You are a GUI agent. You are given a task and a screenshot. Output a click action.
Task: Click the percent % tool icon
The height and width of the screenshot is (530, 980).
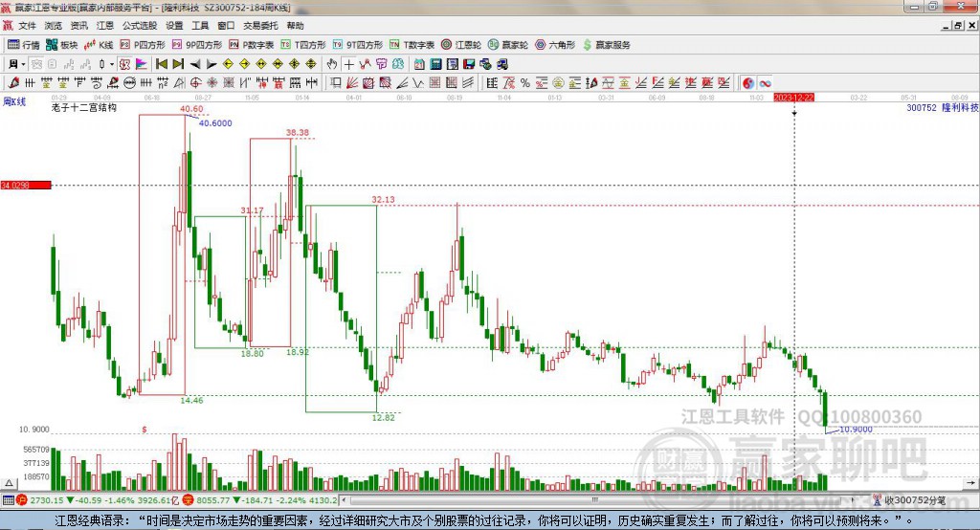[x=525, y=83]
